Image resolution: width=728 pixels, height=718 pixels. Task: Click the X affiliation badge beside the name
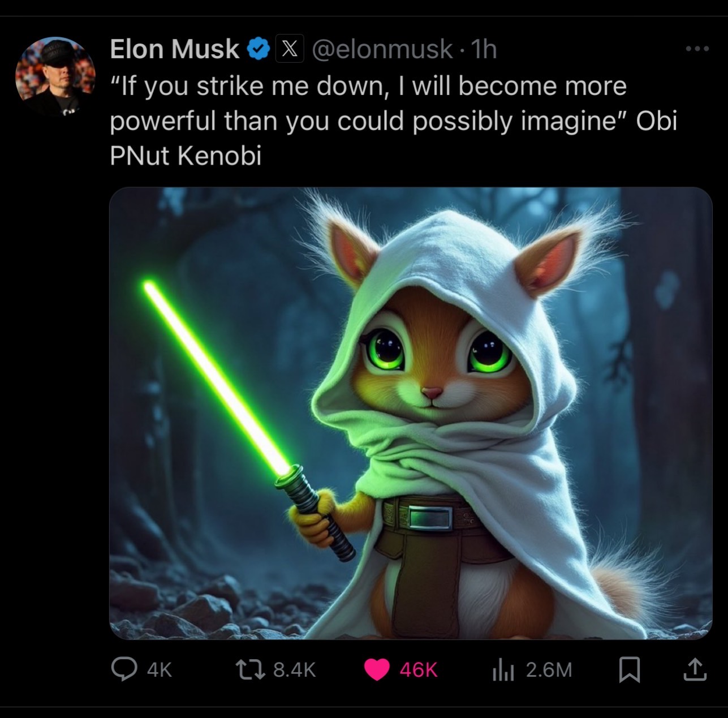(290, 50)
